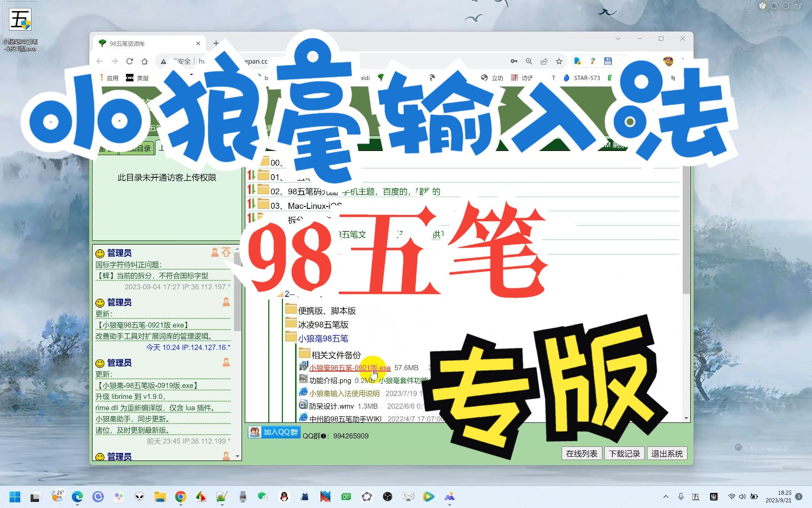
Task: Open the 应用 apps bookmark
Action: tap(109, 78)
